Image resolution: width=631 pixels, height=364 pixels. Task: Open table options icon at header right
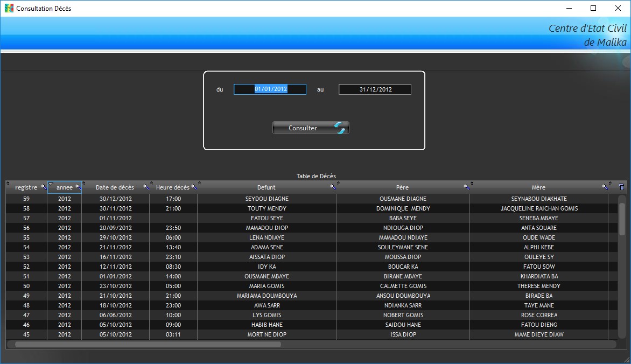tap(622, 187)
